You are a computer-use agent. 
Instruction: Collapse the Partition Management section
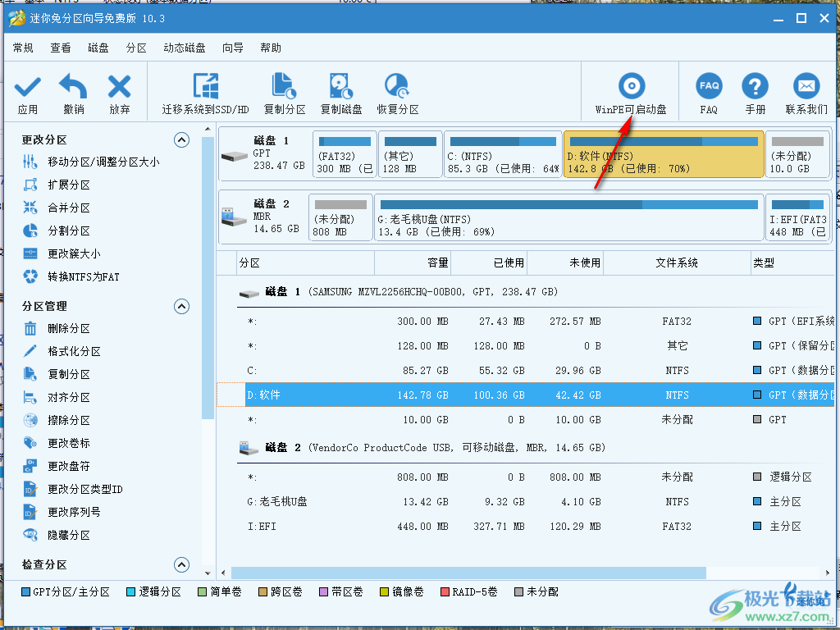click(182, 306)
